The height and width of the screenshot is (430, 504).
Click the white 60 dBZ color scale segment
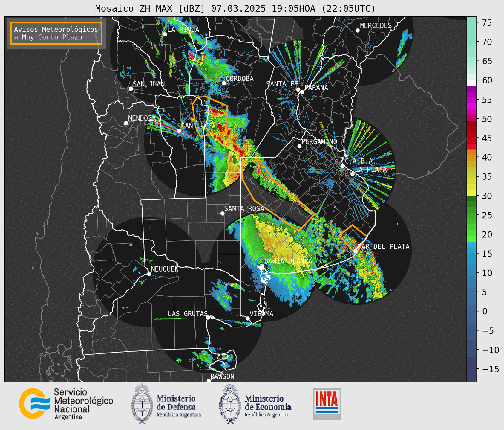coord(471,83)
